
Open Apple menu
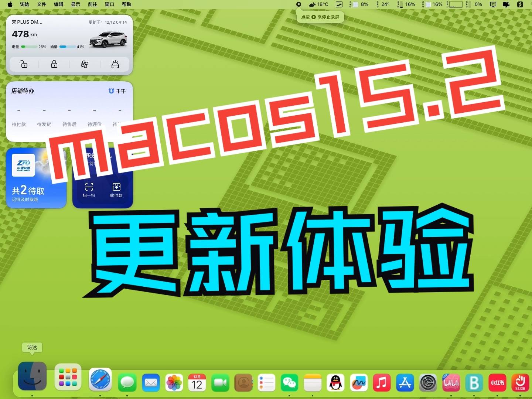[10, 4]
